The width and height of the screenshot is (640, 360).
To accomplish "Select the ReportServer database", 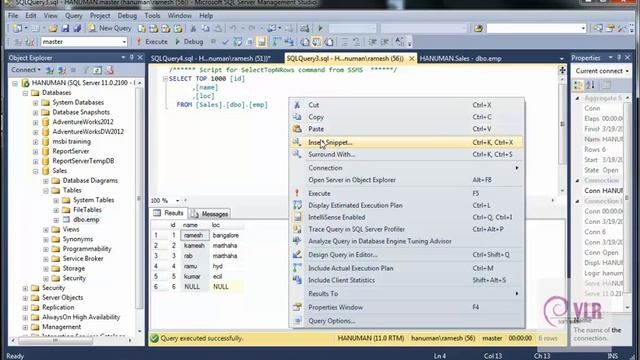I will tap(71, 151).
